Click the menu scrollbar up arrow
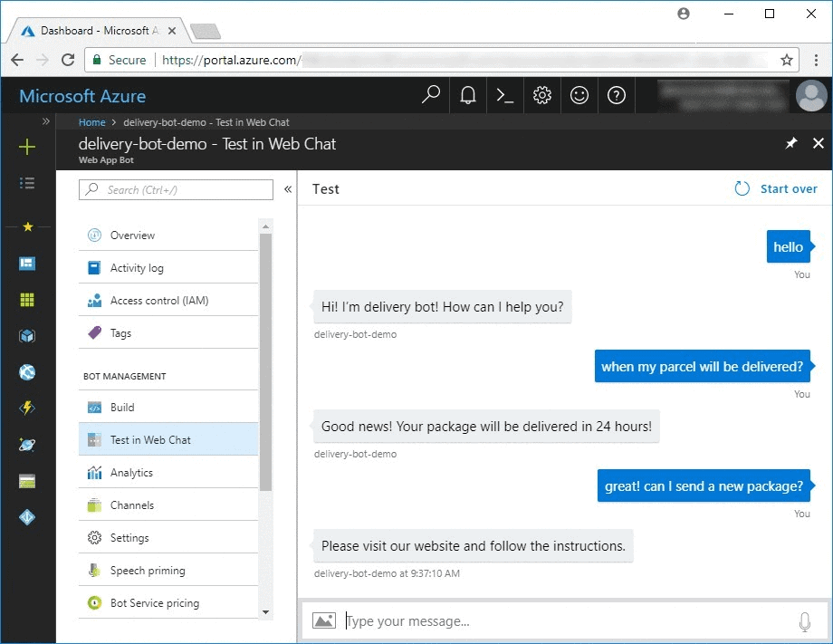This screenshot has width=833, height=644. click(265, 226)
